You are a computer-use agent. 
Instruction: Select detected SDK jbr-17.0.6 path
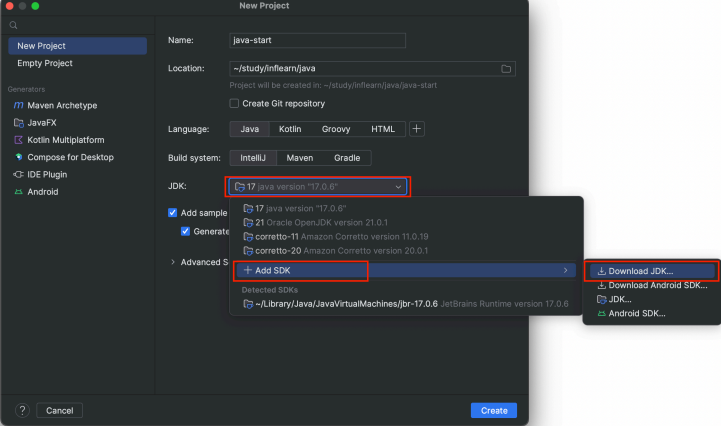coord(406,304)
